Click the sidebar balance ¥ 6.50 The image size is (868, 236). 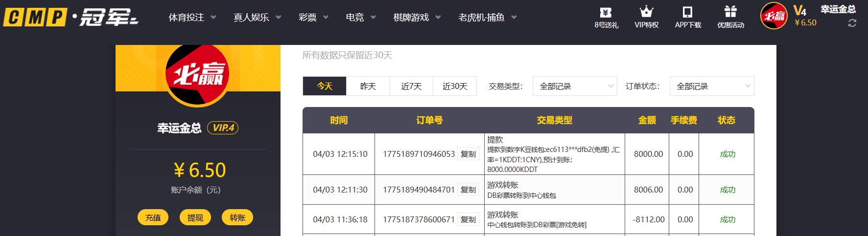200,170
